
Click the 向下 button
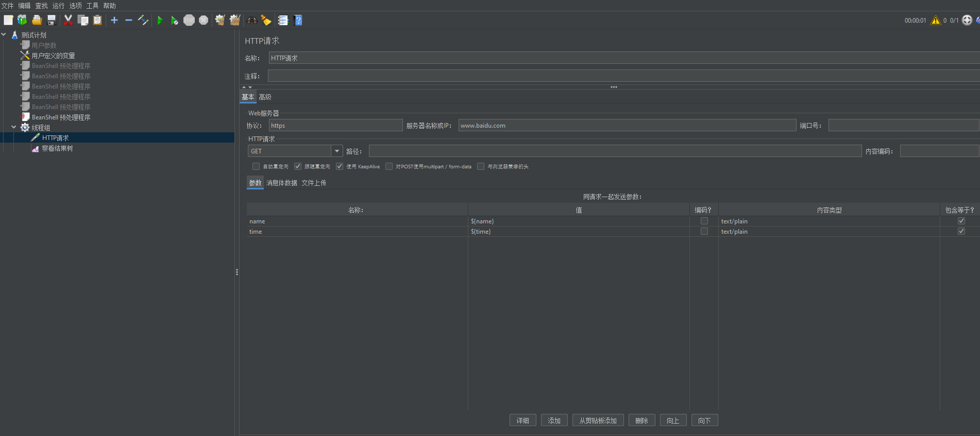[x=705, y=421]
